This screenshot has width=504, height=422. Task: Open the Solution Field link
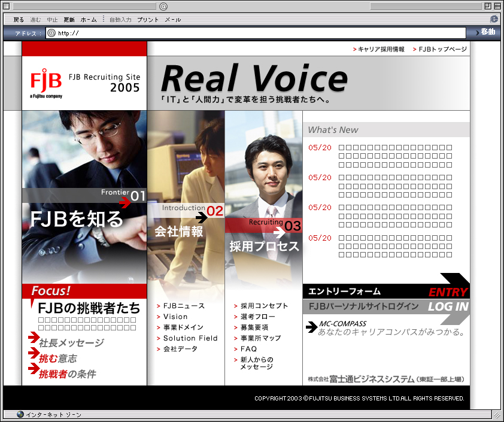click(x=187, y=338)
